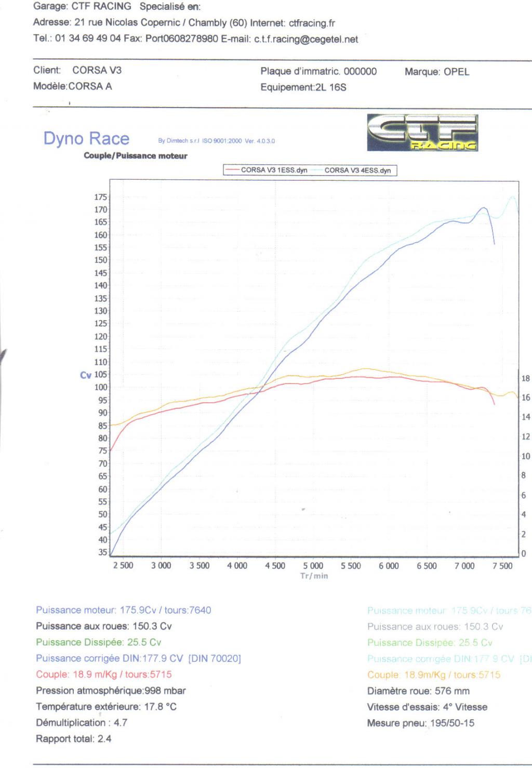Click the "Tr/min" x-axis label
This screenshot has width=532, height=768.
(314, 576)
